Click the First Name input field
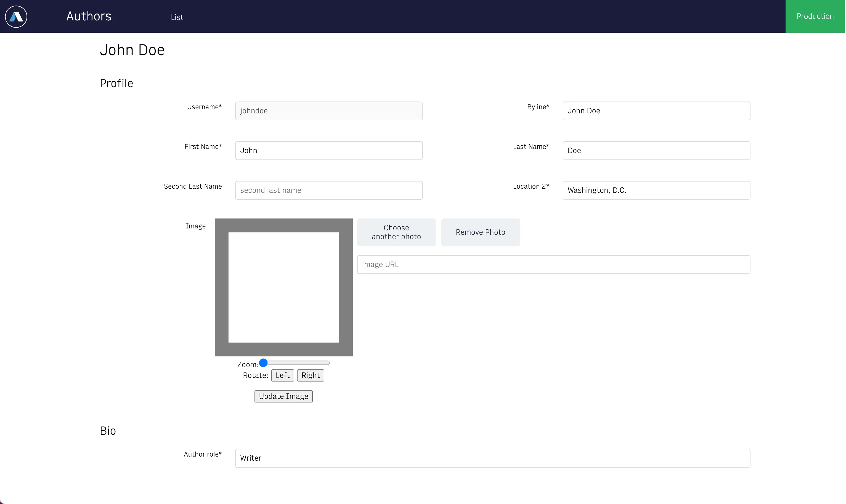 click(x=329, y=151)
